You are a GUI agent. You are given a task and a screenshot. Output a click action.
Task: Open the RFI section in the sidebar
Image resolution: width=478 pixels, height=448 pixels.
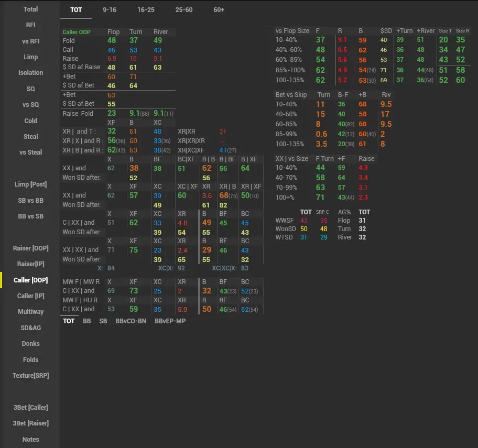[30, 25]
